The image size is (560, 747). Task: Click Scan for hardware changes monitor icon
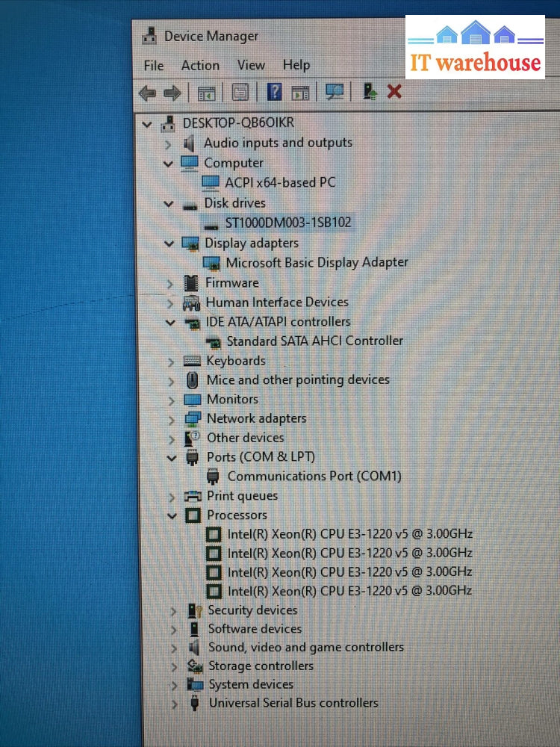point(335,92)
